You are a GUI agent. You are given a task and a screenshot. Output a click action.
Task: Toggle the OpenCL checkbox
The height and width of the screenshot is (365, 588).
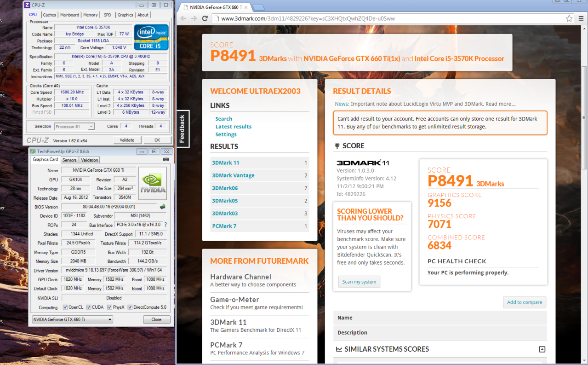(65, 307)
